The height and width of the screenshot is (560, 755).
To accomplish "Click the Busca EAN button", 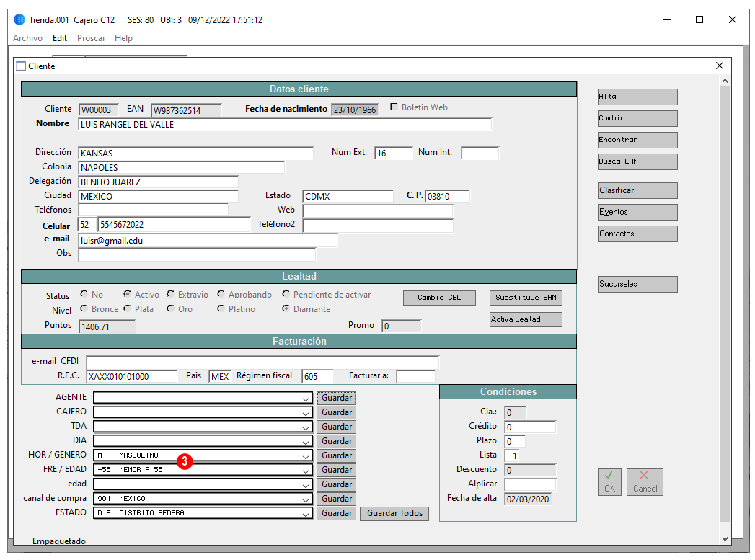I will click(x=637, y=161).
